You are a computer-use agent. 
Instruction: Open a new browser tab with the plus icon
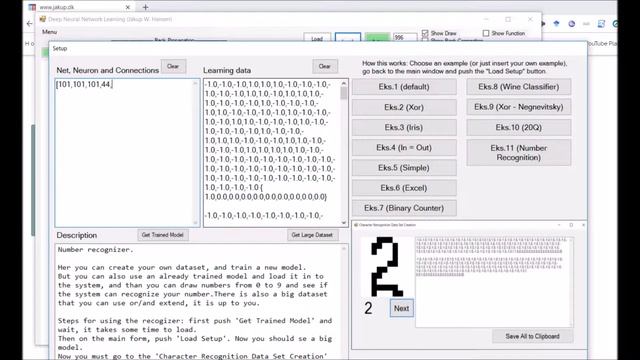145,7
